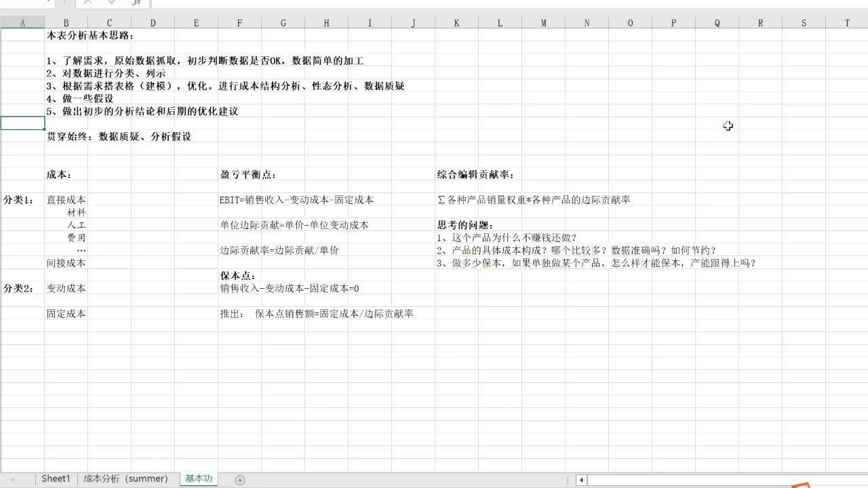Click the left scroll arrow of horizontal scrollbar
The width and height of the screenshot is (868, 488).
point(581,479)
